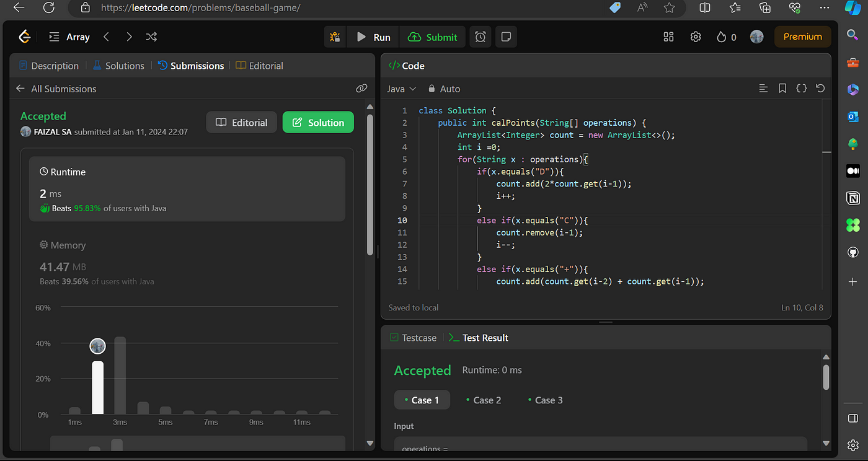Open the notes sticky icon
Screen dimensions: 868x461
506,37
